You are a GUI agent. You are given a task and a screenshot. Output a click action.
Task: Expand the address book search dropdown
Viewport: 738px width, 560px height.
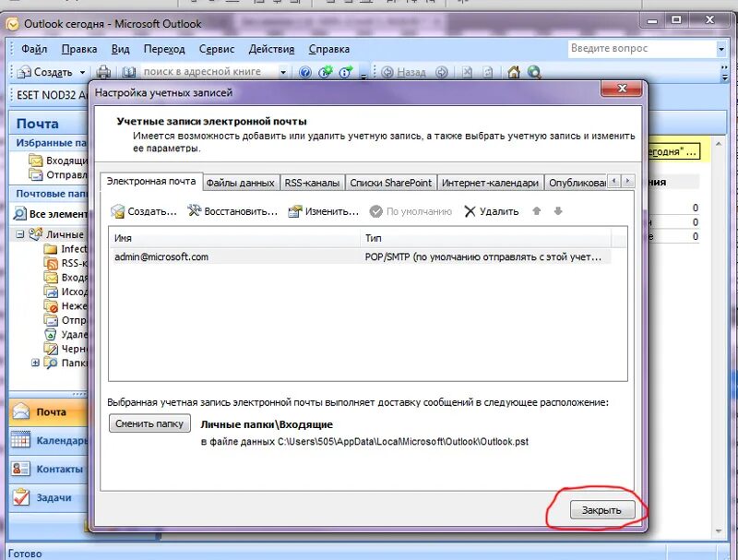point(283,72)
